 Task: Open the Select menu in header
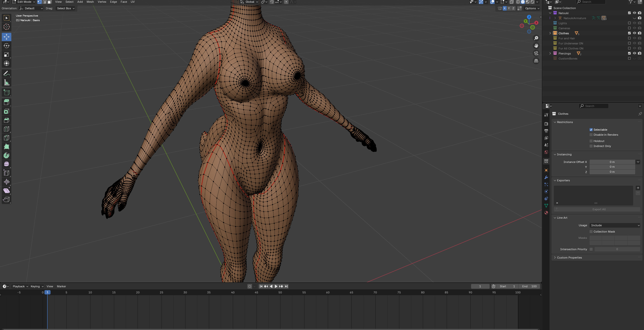[69, 2]
